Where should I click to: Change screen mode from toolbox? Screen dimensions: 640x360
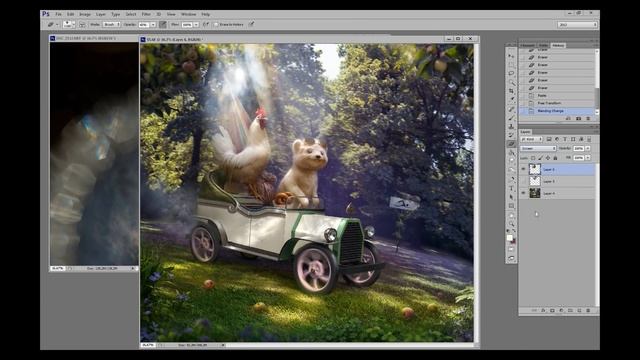coord(511,258)
